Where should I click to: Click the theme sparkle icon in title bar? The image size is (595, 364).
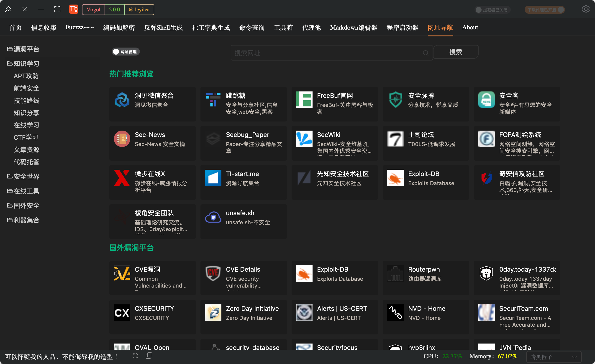[x=8, y=9]
